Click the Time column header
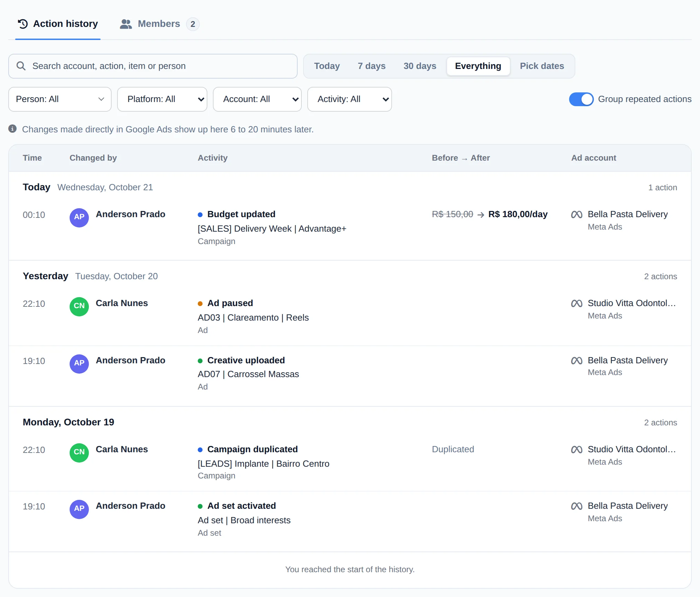 32,158
